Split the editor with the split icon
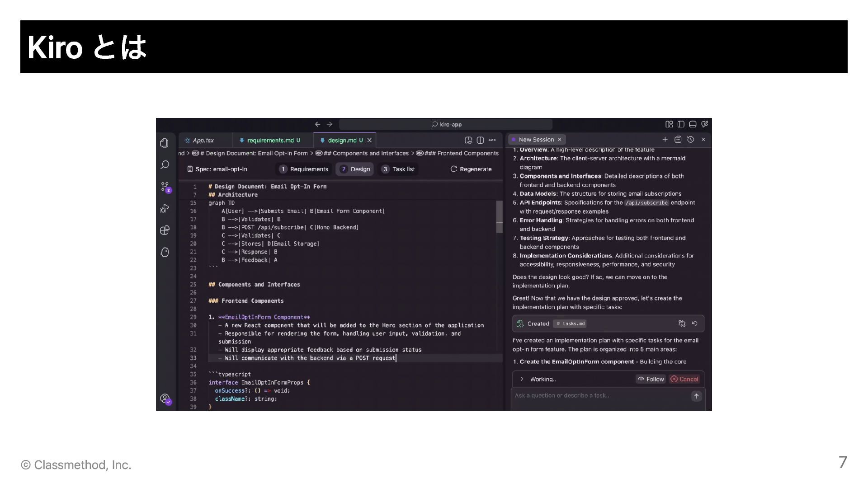Image resolution: width=868 pixels, height=488 pixels. tap(480, 141)
